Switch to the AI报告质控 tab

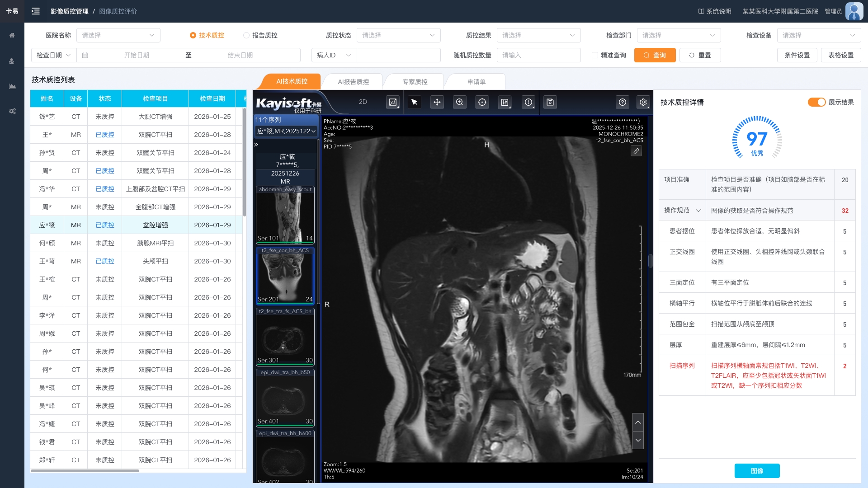353,82
